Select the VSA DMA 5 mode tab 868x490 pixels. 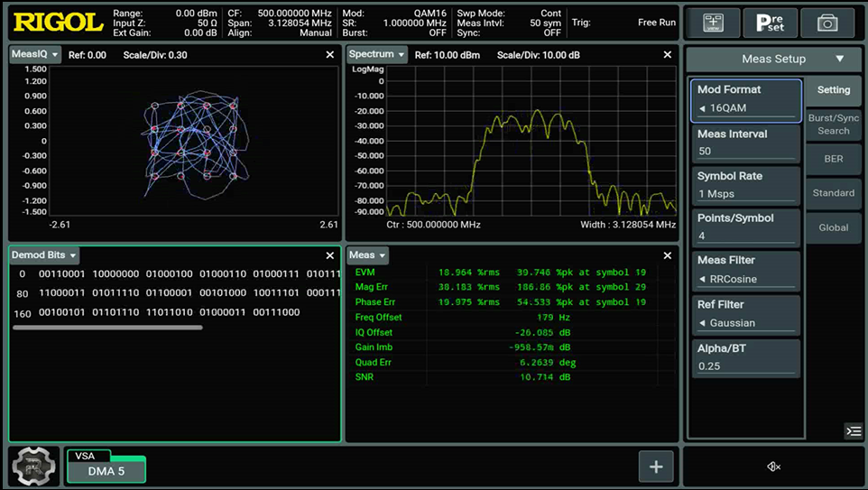(106, 467)
